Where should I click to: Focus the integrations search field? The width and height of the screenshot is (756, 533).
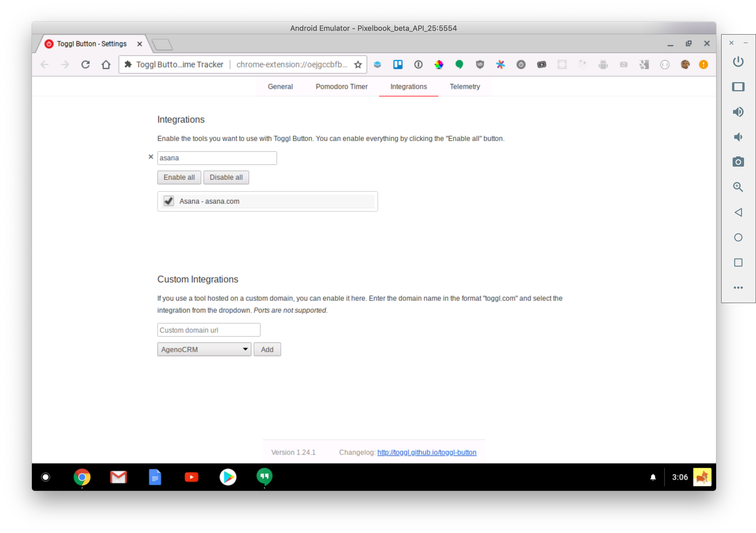(217, 158)
